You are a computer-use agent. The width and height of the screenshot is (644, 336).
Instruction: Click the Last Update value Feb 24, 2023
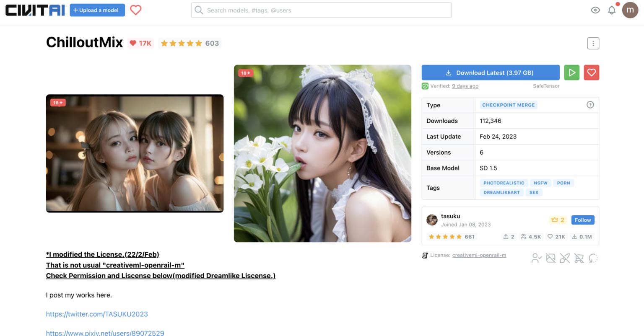(x=498, y=137)
